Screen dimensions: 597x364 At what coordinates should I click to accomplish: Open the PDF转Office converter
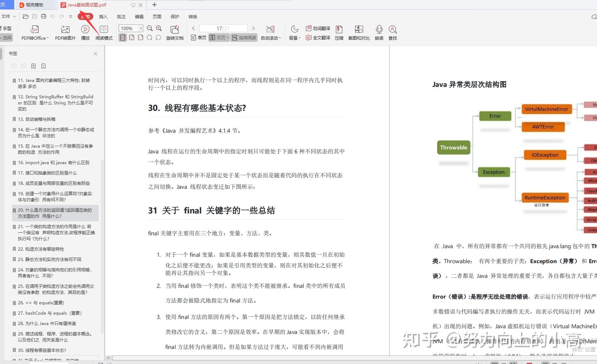pyautogui.click(x=35, y=33)
